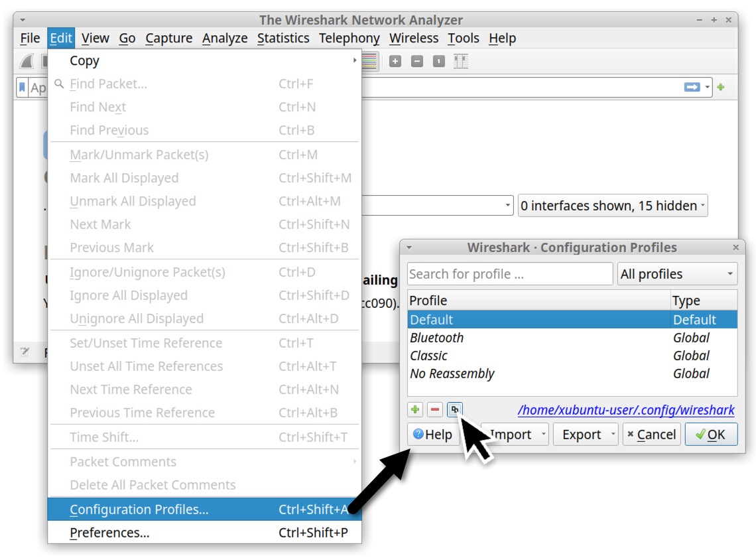Choose Preferences from Edit menu
Image resolution: width=756 pixels, height=558 pixels.
(204, 532)
